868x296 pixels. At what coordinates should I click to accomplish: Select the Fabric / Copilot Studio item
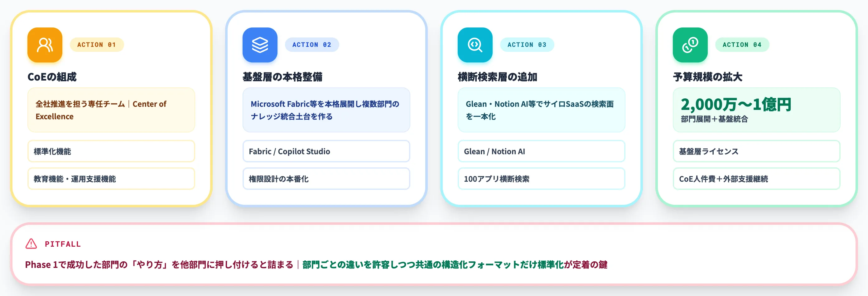326,151
